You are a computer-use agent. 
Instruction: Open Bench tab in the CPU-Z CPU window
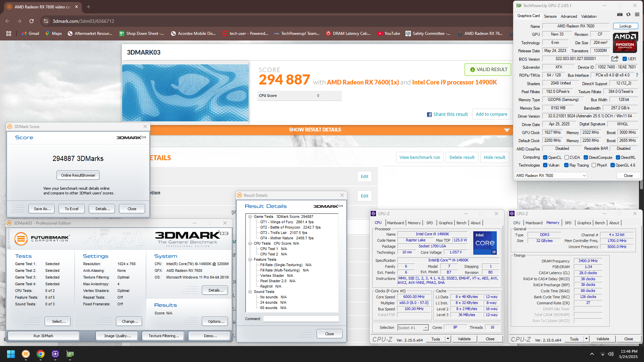tap(461, 223)
